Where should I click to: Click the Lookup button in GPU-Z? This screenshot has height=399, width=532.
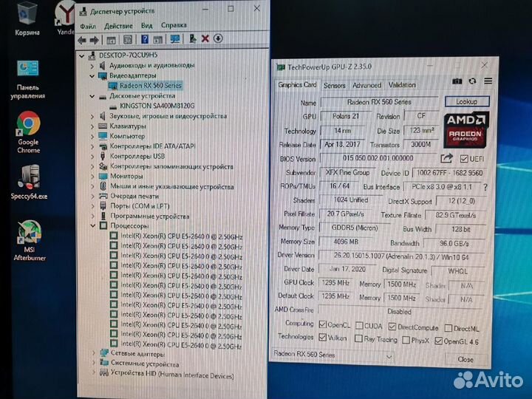(x=467, y=101)
